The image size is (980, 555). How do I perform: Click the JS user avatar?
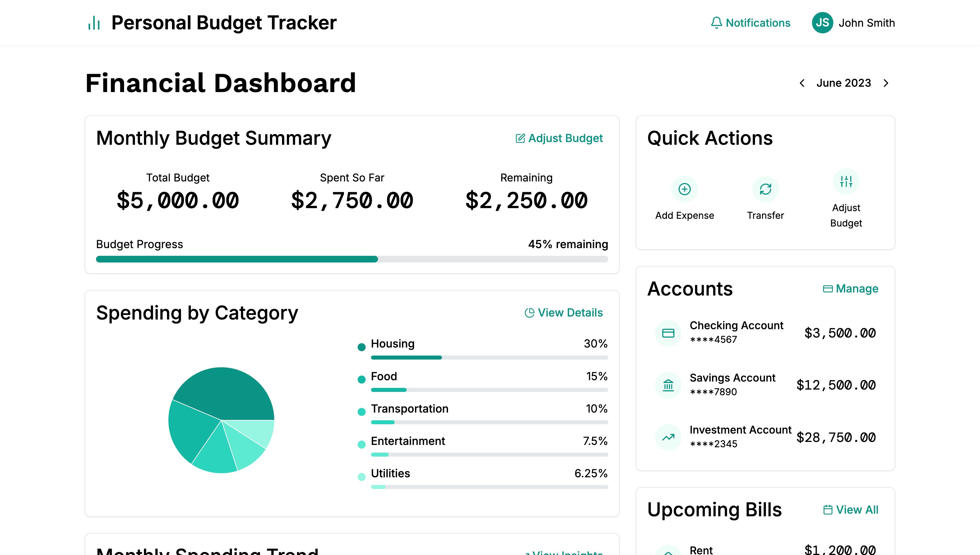822,23
